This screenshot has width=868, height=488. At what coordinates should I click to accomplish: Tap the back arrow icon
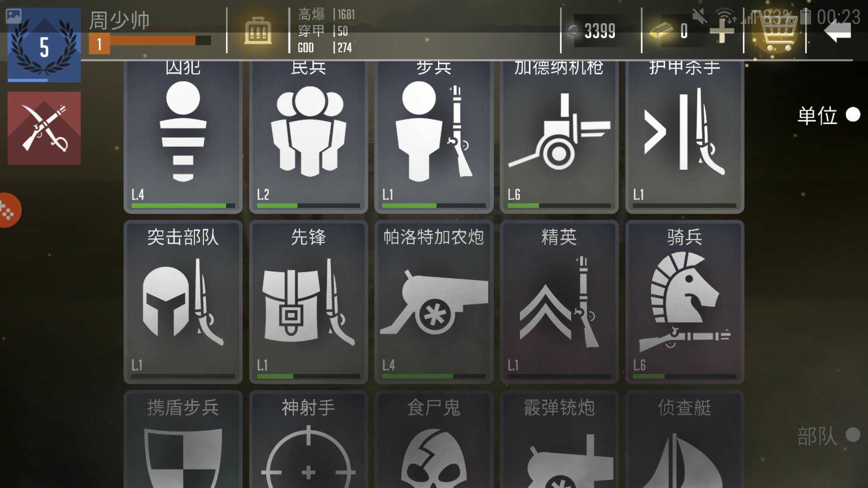837,32
